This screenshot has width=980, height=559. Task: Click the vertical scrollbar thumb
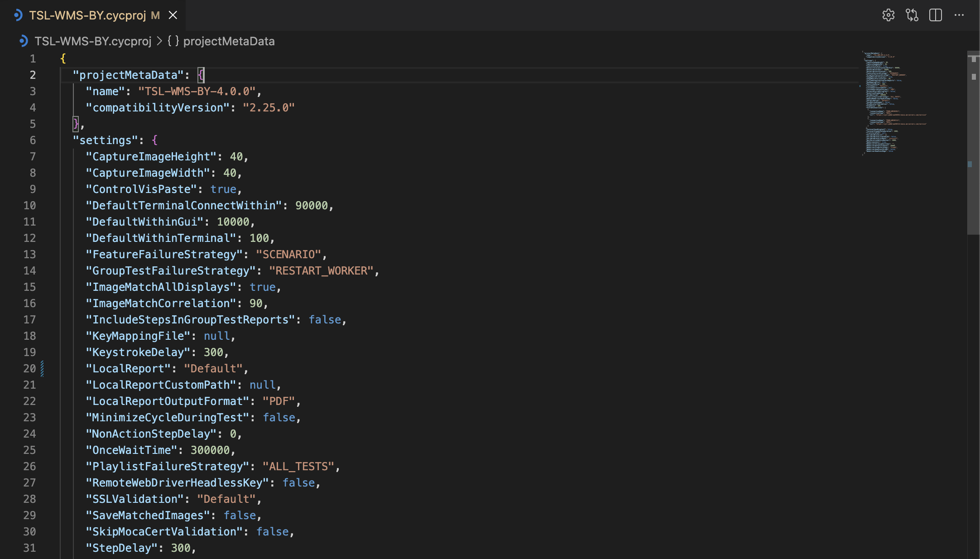pos(973,143)
